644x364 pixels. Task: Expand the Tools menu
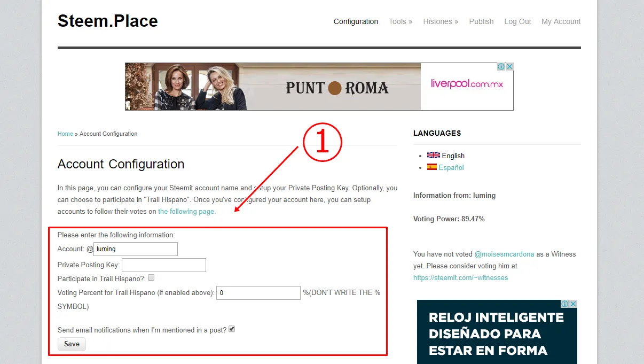click(x=400, y=21)
